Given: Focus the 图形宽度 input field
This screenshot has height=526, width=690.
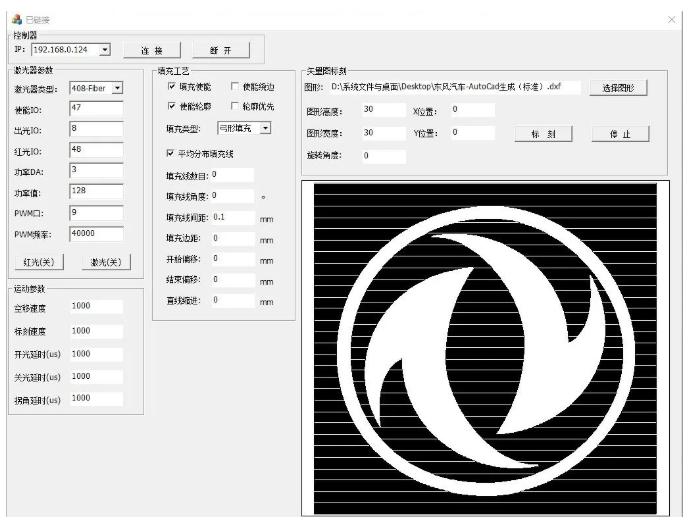Looking at the screenshot, I should pyautogui.click(x=384, y=133).
